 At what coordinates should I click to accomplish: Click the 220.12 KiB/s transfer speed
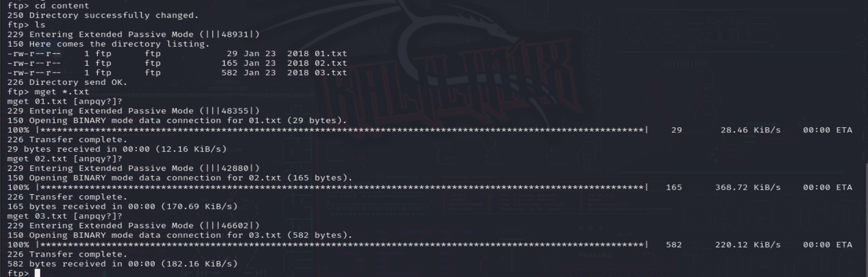click(x=748, y=245)
